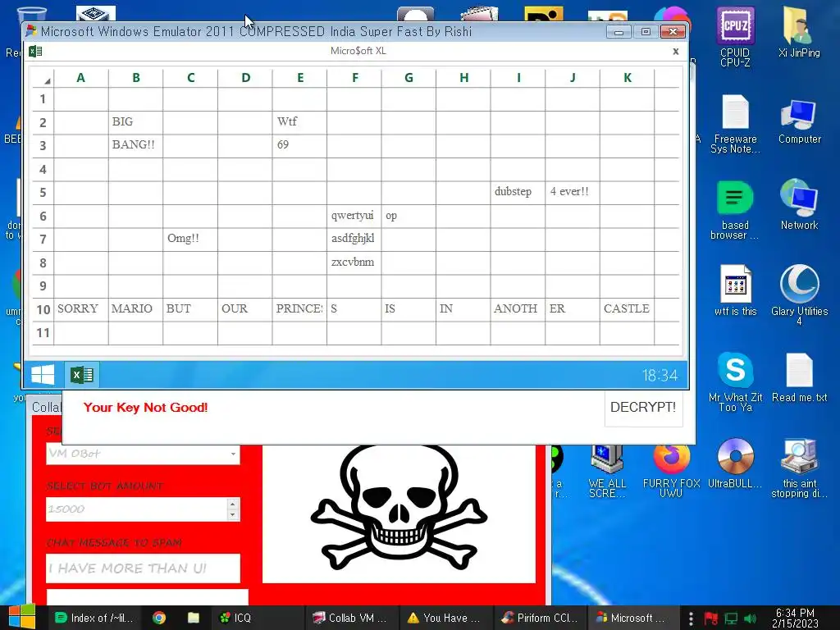Select row 10 header

pos(43,309)
